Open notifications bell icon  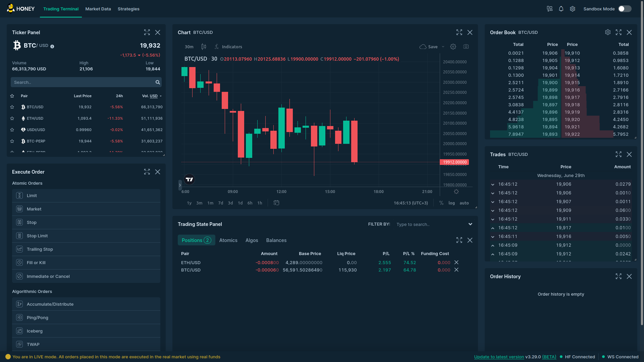(x=561, y=9)
